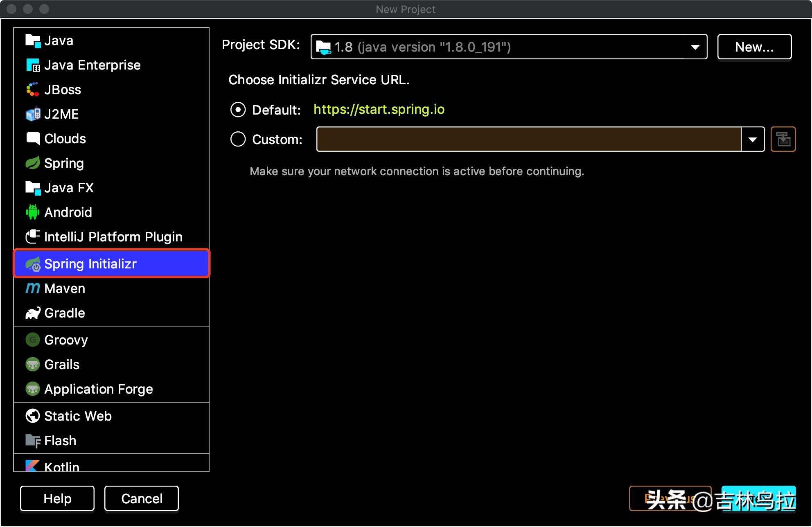The height and width of the screenshot is (527, 812).
Task: Click the IntelliJ Platform Plugin icon
Action: click(x=32, y=236)
